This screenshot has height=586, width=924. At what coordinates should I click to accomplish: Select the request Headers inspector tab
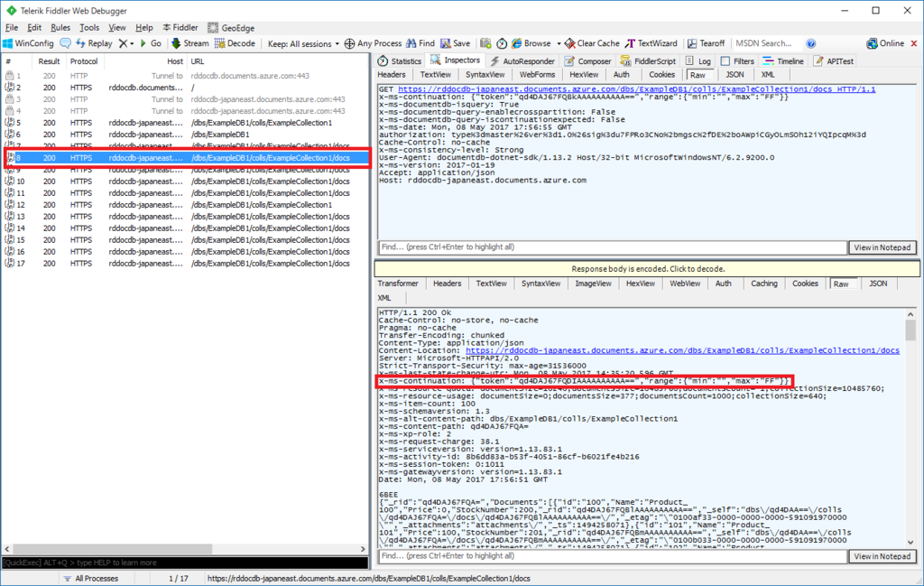point(392,75)
